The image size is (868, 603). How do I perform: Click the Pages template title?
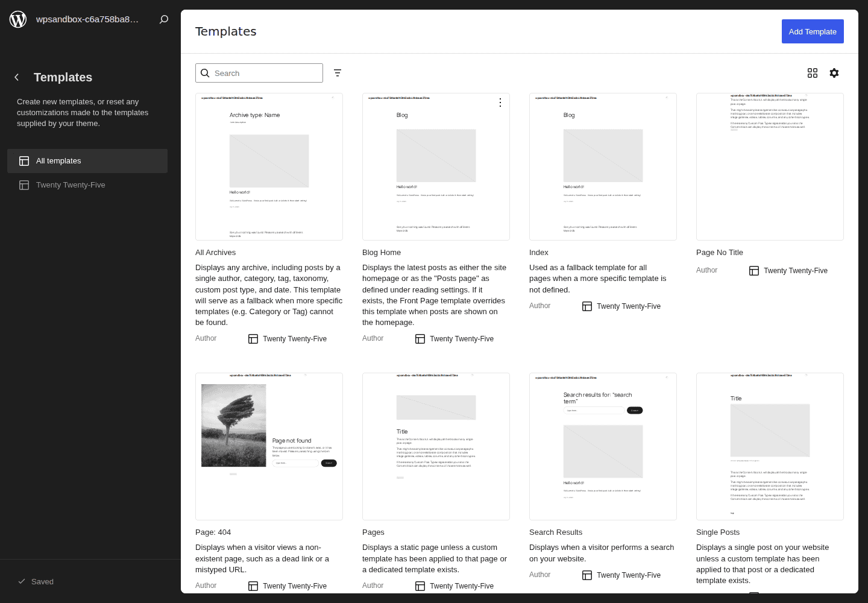[x=373, y=532]
